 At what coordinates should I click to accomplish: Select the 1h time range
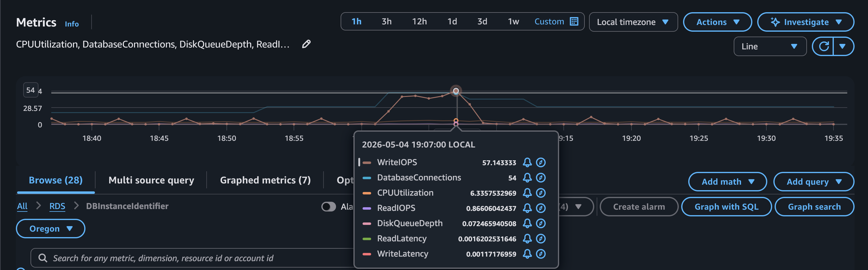[356, 22]
